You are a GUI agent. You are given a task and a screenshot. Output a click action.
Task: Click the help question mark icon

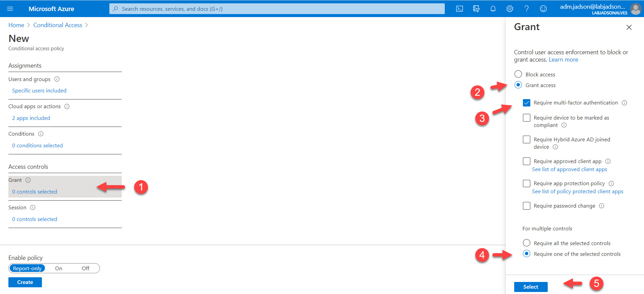coord(527,9)
